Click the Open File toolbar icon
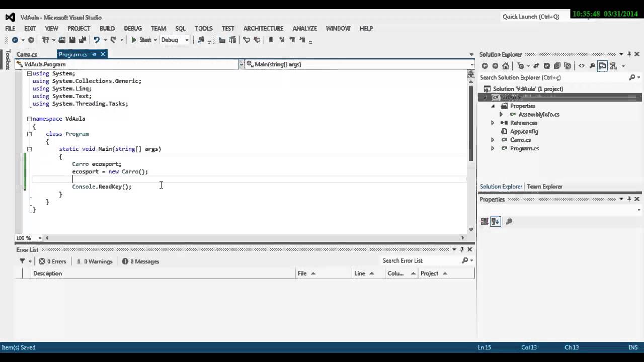The image size is (644, 362). pyautogui.click(x=62, y=40)
